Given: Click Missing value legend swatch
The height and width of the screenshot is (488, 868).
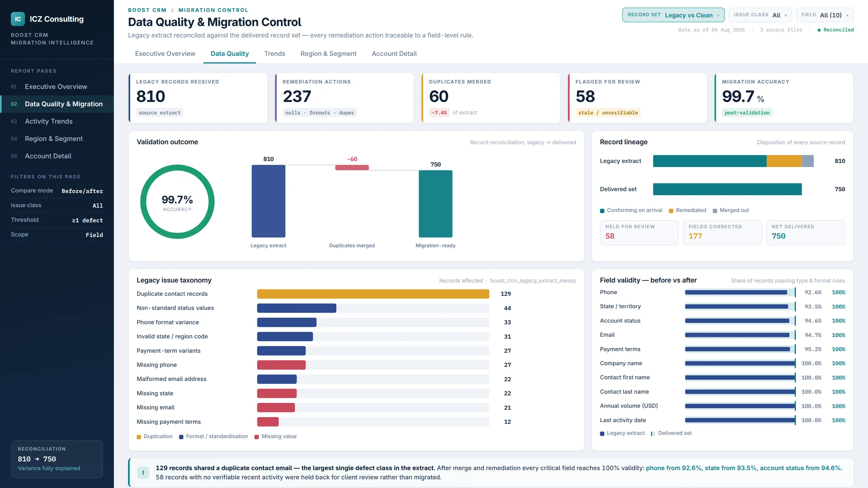Looking at the screenshot, I should pyautogui.click(x=257, y=437).
